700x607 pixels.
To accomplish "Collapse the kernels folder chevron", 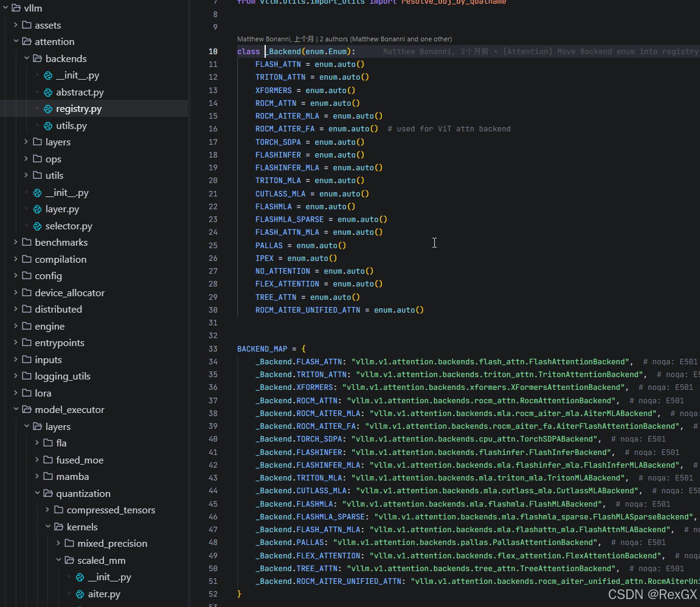I will click(48, 527).
